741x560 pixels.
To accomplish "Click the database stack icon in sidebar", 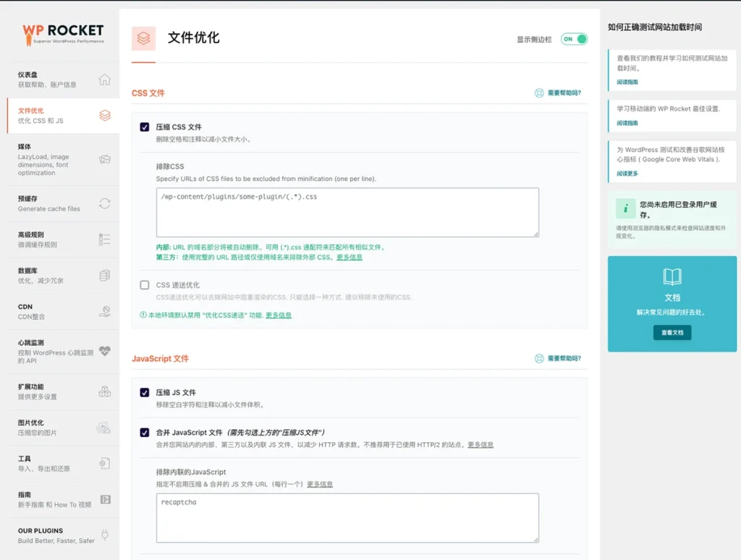I will (105, 275).
